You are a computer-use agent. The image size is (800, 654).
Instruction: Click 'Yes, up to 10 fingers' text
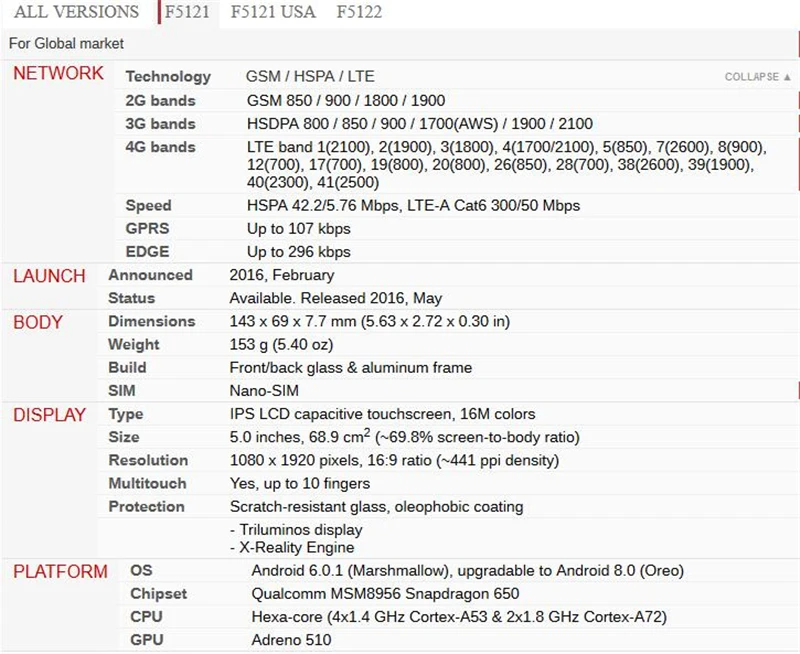pyautogui.click(x=300, y=483)
